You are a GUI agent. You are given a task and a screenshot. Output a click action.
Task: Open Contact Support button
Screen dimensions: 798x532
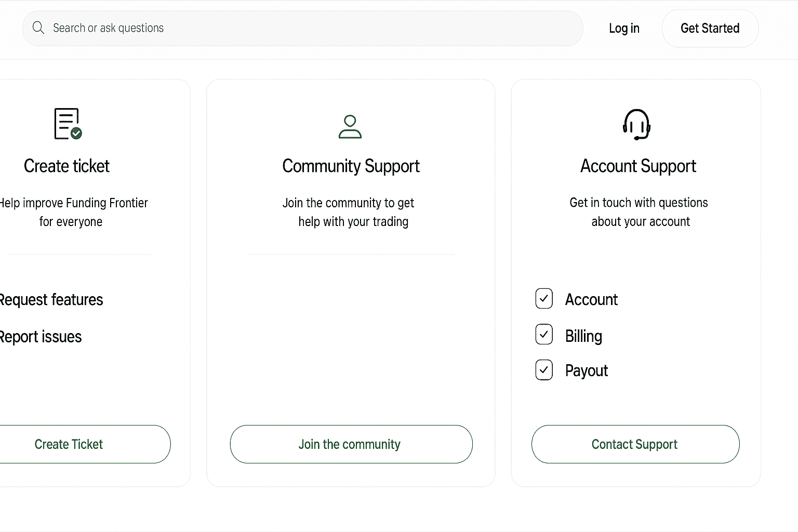(x=635, y=444)
